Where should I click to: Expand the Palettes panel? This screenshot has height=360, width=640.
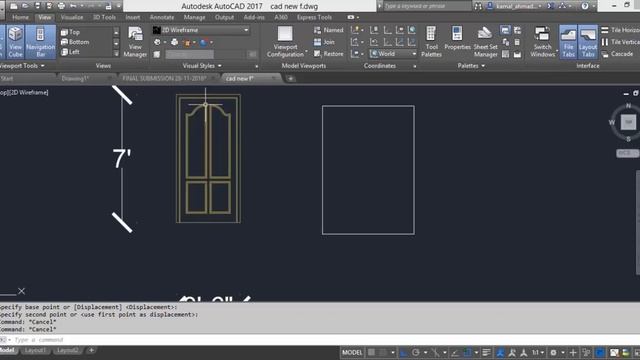pyautogui.click(x=471, y=66)
